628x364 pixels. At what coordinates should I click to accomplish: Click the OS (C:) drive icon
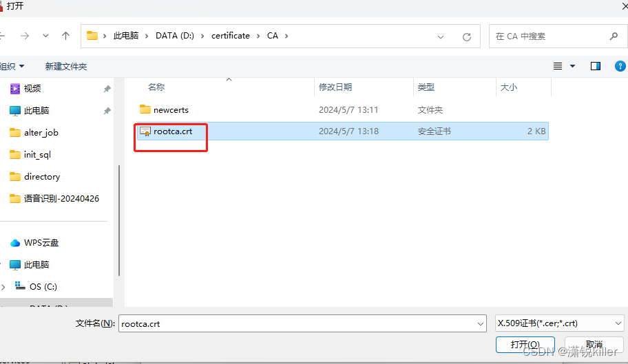(x=19, y=286)
